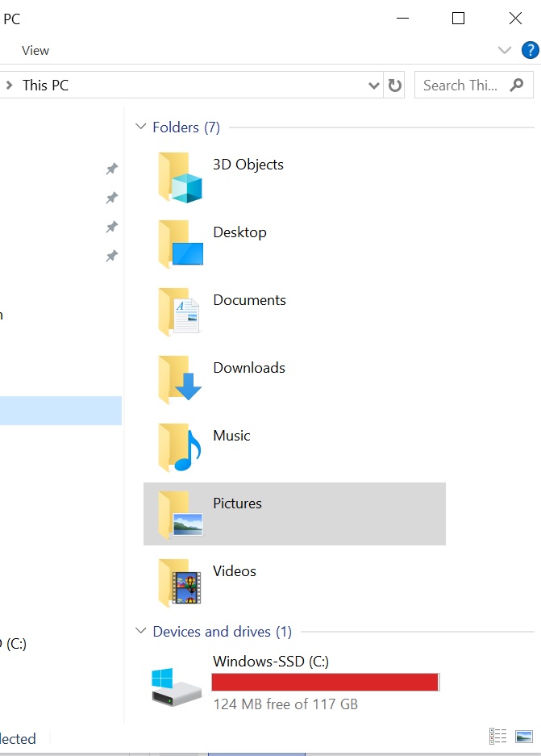Click the (C:) entry in navigation pane
541x756 pixels.
[14, 644]
